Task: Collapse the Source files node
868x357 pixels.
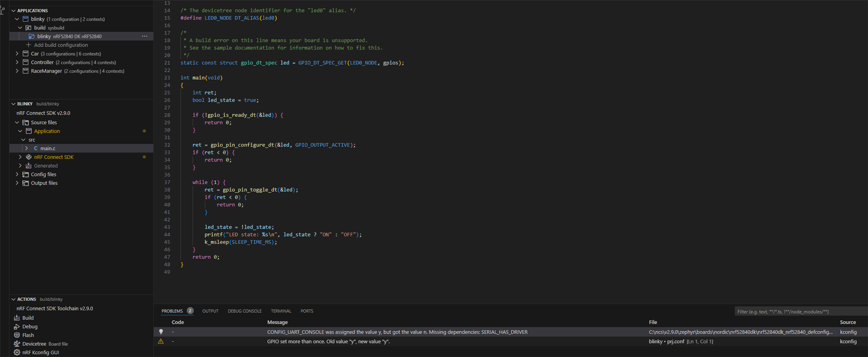Action: click(17, 122)
